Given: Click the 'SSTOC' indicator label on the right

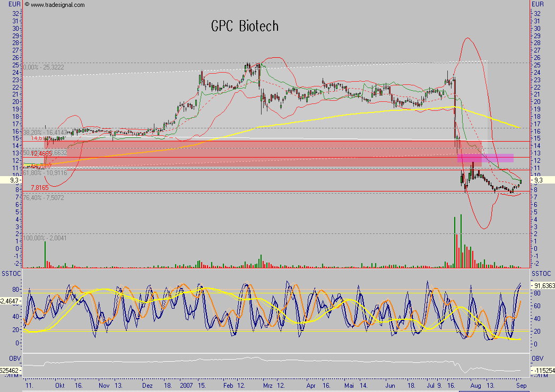Looking at the screenshot, I should click(542, 274).
